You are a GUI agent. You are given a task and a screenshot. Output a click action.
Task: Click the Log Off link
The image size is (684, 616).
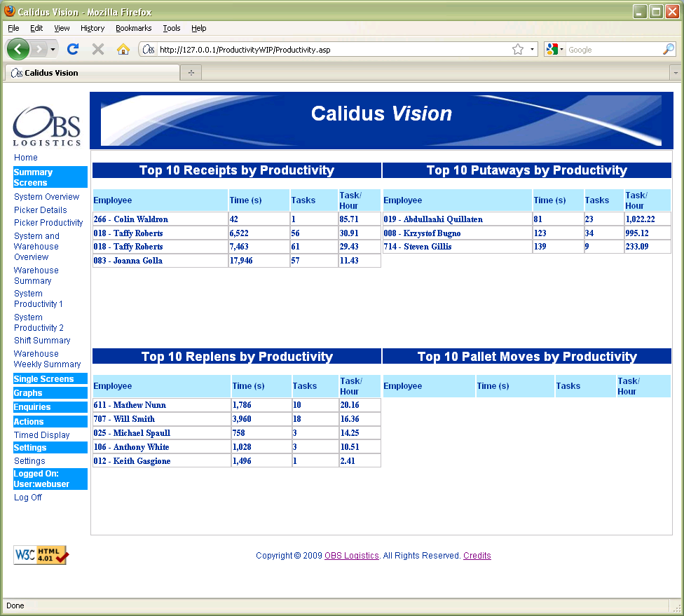[28, 498]
